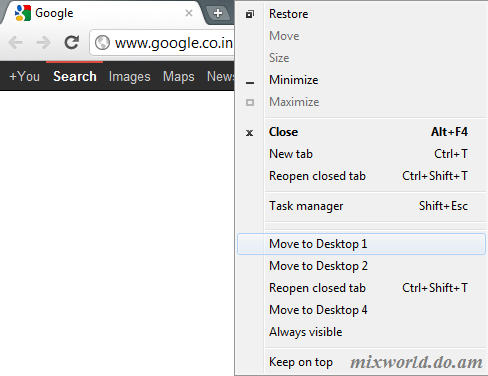The image size is (488, 376).
Task: Choose New tab Ctrl+T
Action: pos(361,154)
